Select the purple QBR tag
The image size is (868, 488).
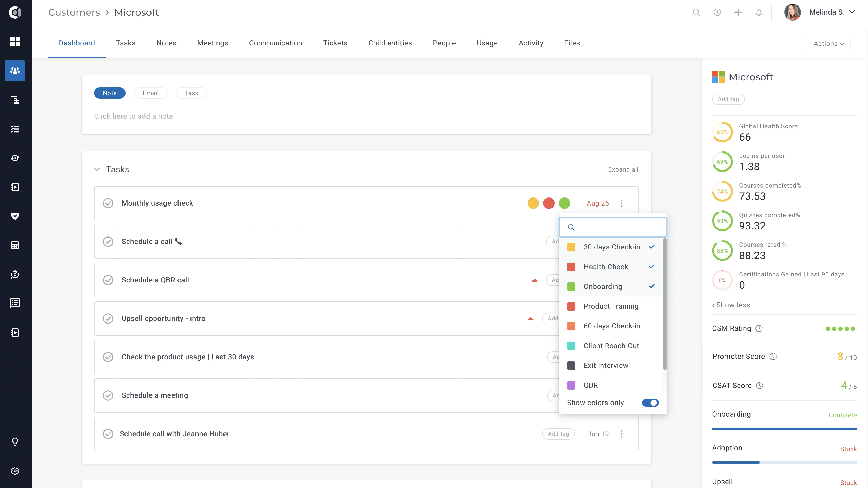click(610, 385)
